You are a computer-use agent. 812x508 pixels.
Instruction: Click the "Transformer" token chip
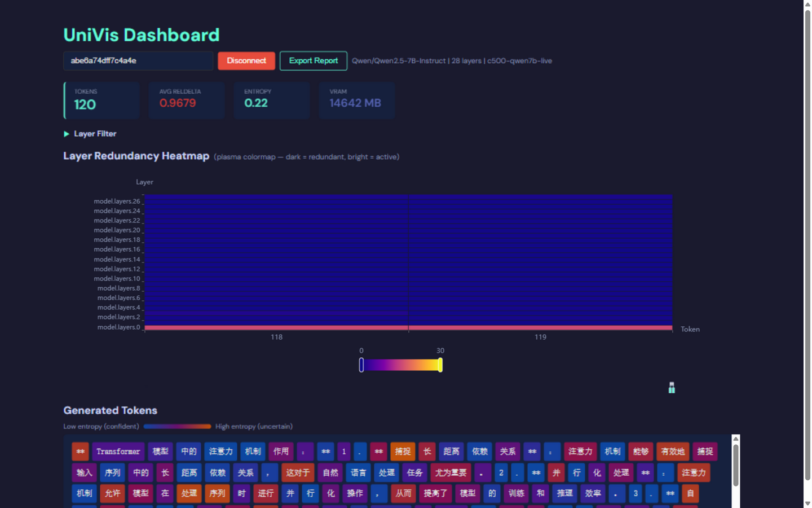[118, 452]
